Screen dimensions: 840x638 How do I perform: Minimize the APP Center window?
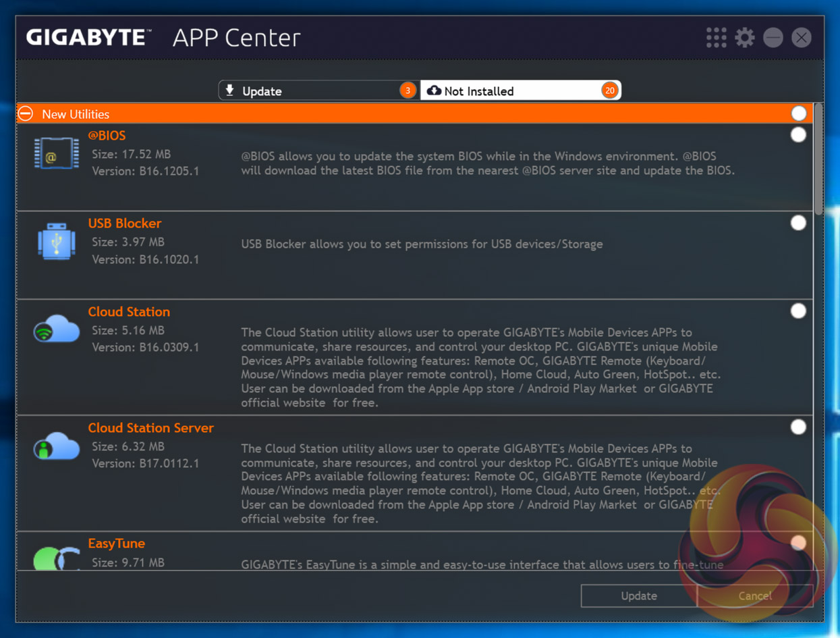[773, 38]
